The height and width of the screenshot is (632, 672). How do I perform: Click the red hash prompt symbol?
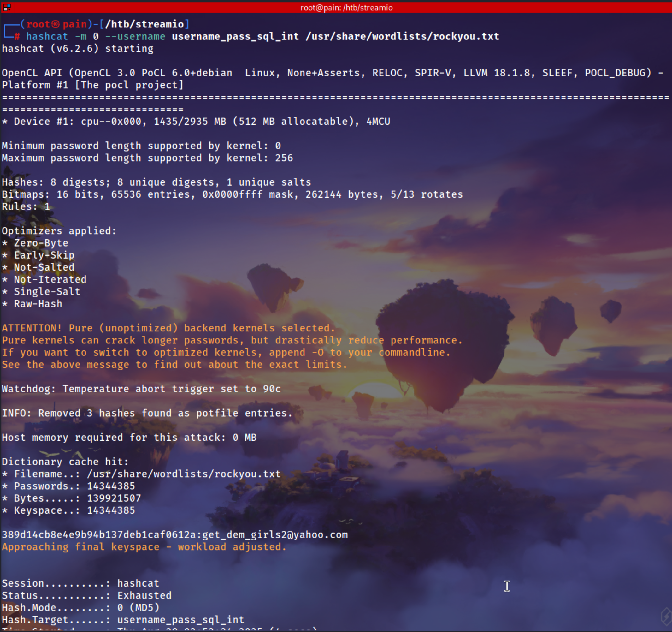pos(17,37)
